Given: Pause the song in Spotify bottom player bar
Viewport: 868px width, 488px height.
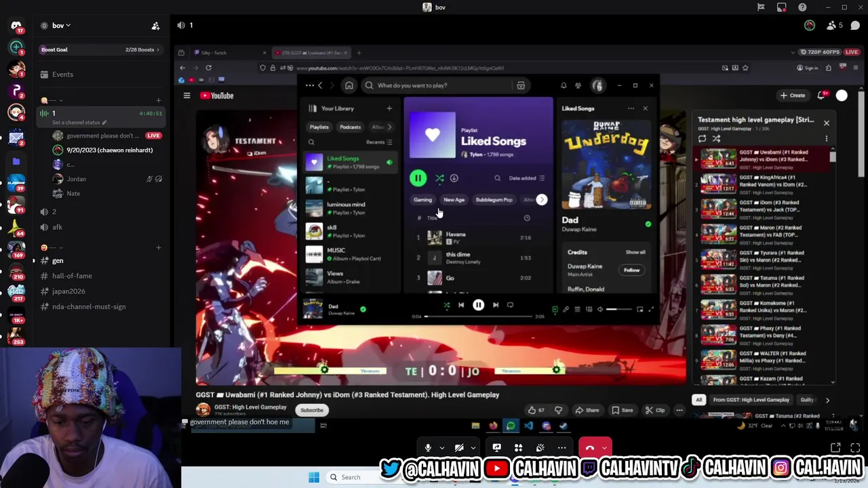Looking at the screenshot, I should [x=478, y=305].
